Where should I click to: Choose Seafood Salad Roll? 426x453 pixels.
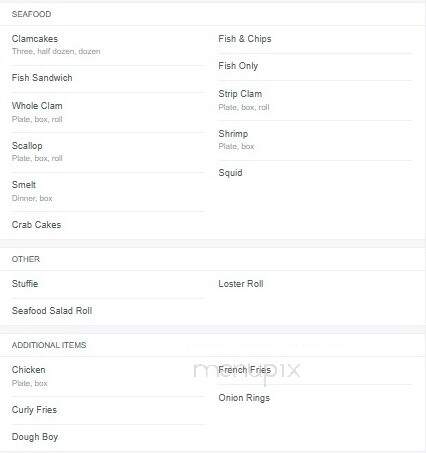tap(52, 311)
